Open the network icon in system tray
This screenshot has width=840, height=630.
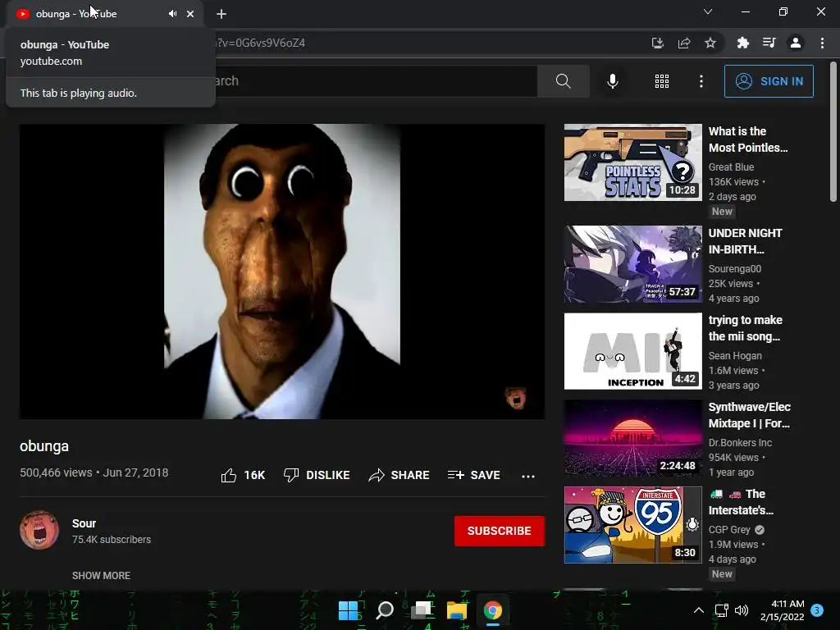coord(722,610)
